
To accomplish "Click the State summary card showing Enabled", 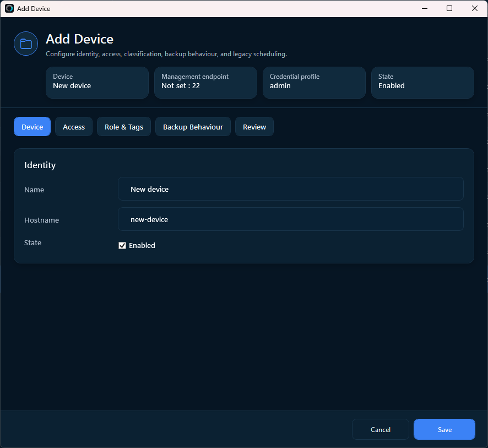I will [x=422, y=83].
